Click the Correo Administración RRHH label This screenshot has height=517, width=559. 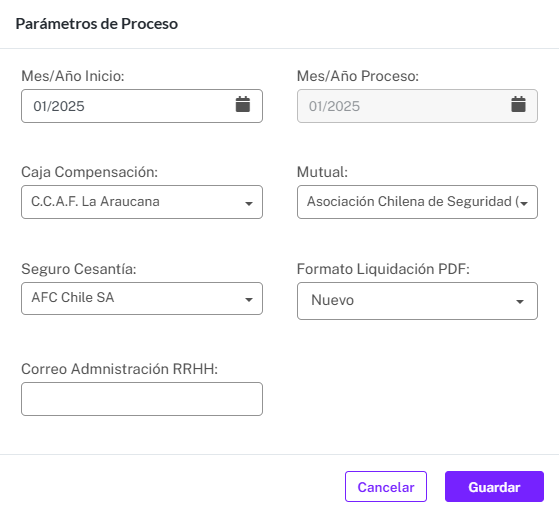[119, 369]
